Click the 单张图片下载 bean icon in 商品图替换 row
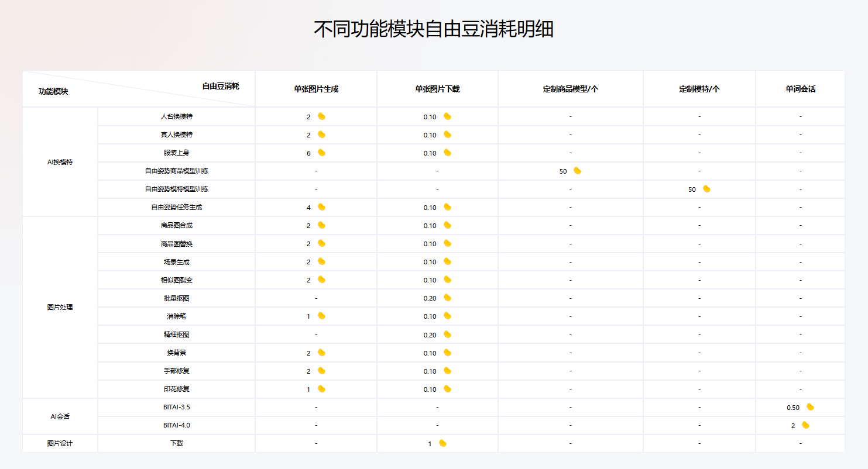The height and width of the screenshot is (469, 868). click(447, 243)
